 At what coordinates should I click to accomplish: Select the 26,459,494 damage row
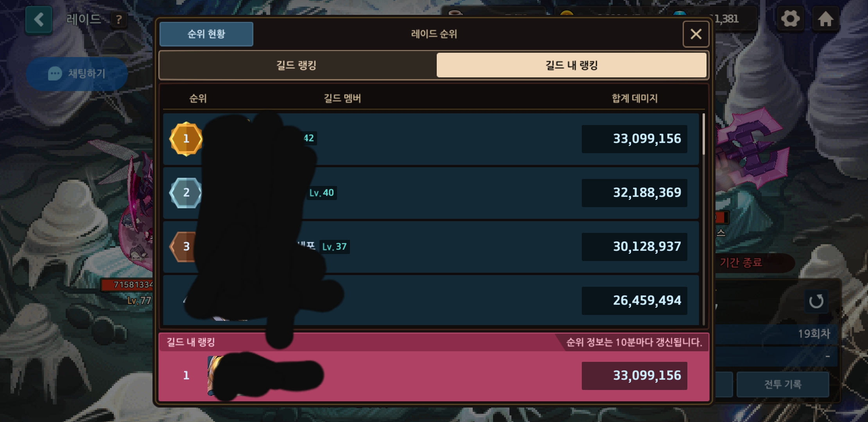click(x=431, y=300)
